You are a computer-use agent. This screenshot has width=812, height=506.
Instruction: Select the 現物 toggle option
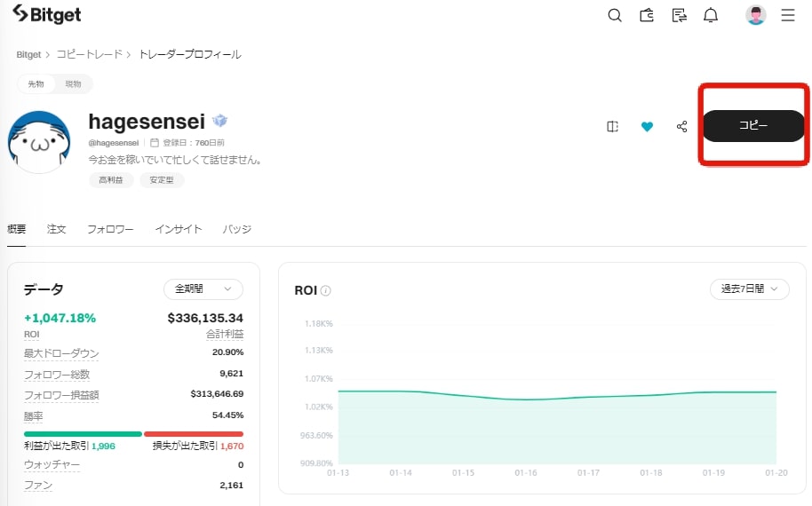pos(73,83)
